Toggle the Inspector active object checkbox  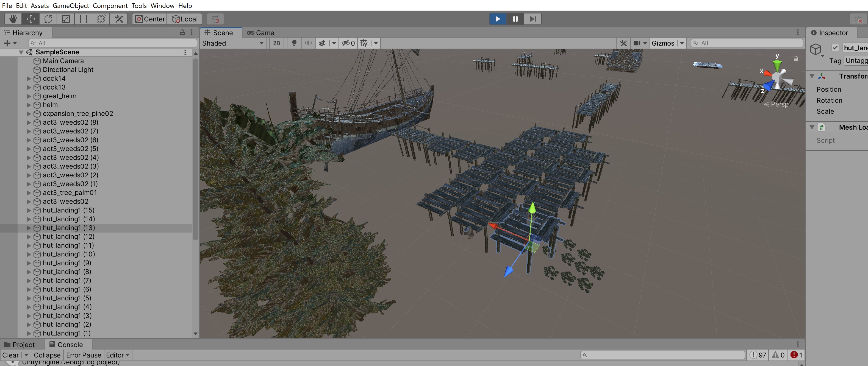pos(835,48)
